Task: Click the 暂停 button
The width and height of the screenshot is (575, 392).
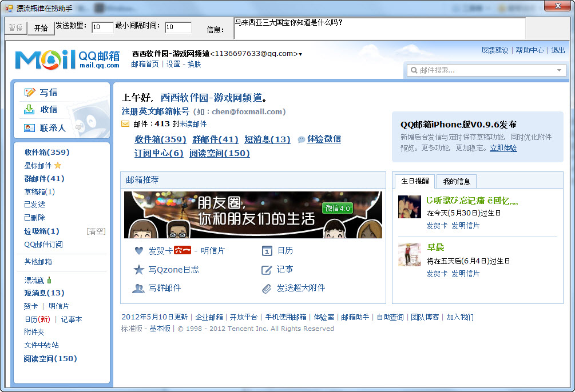Action: [x=16, y=27]
